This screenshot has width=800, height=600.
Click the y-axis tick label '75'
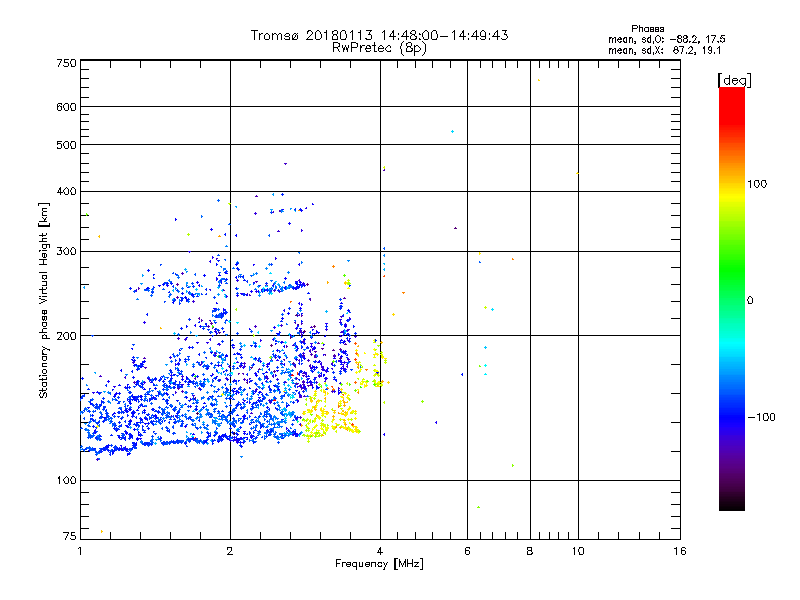70,536
